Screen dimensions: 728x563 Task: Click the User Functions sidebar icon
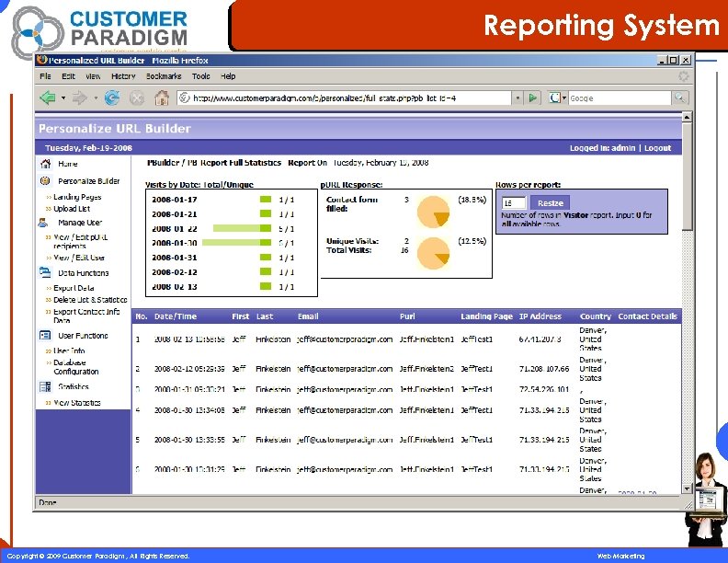click(x=45, y=335)
